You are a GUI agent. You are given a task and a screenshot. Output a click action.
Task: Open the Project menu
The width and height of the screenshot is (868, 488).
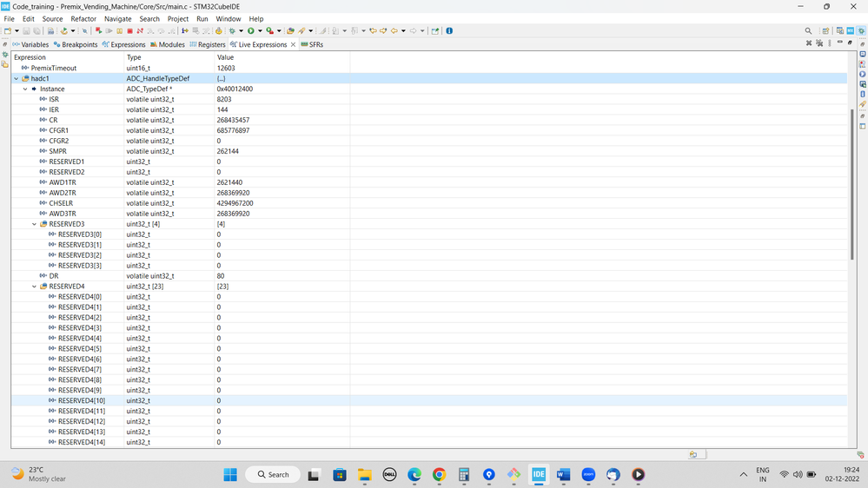click(178, 19)
